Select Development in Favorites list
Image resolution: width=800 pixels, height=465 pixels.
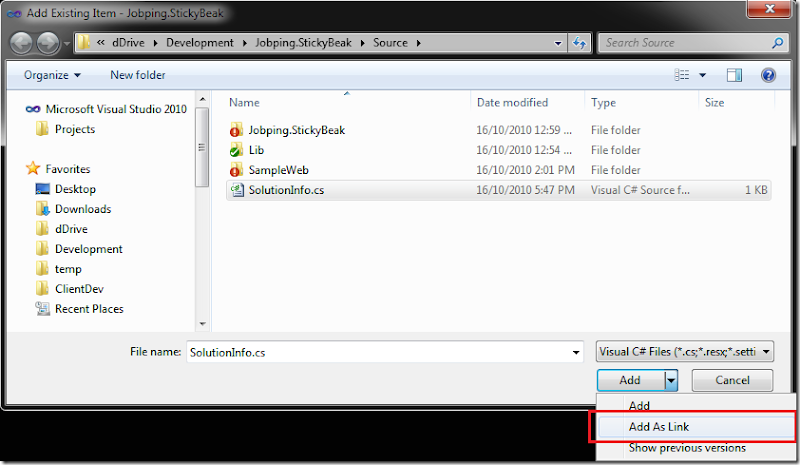point(89,249)
